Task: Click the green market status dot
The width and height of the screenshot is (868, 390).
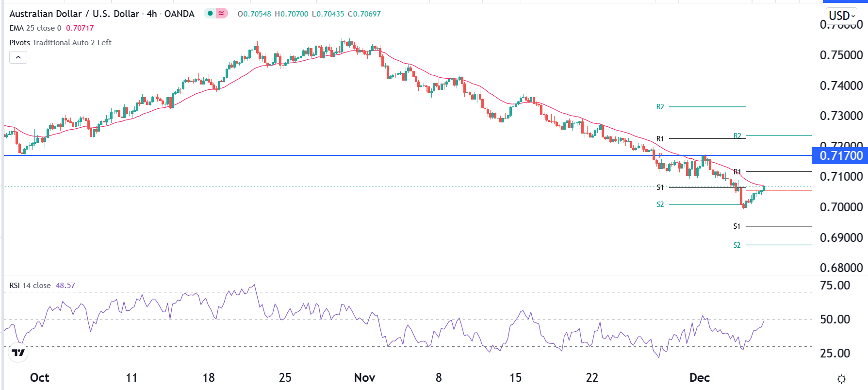Action: [x=210, y=14]
